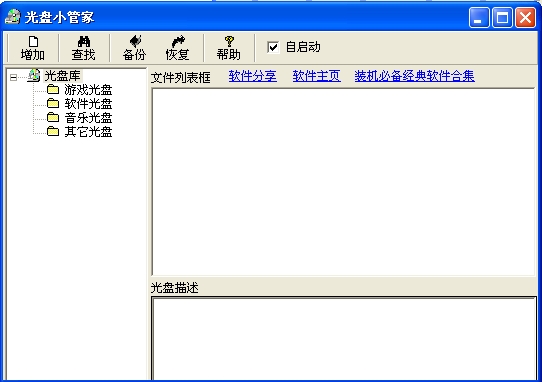
Task: Click the 游戏光盘 folder icon
Action: click(x=53, y=90)
